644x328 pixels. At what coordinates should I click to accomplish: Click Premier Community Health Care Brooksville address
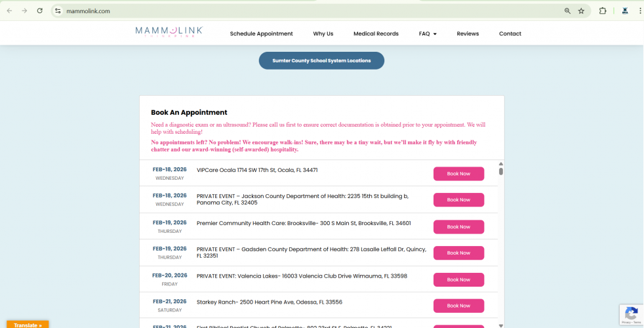(x=304, y=223)
